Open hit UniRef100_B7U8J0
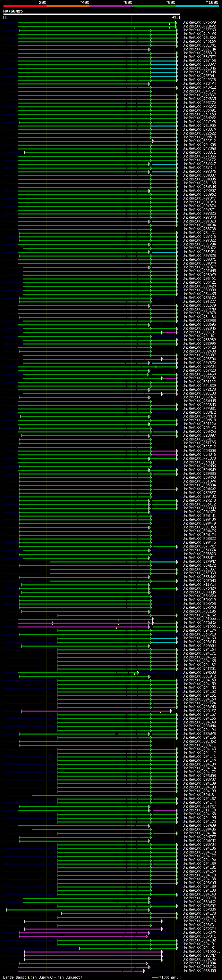 tap(199, 129)
